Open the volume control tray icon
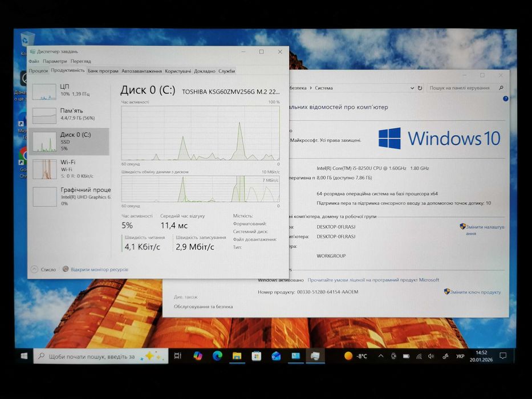This screenshot has height=399, width=532. point(431,356)
